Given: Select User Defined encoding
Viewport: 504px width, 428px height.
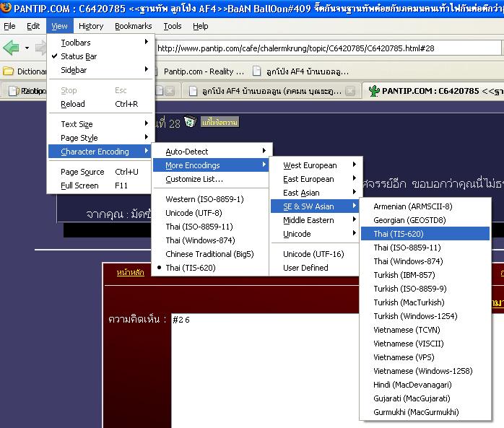Looking at the screenshot, I should pos(316,268).
